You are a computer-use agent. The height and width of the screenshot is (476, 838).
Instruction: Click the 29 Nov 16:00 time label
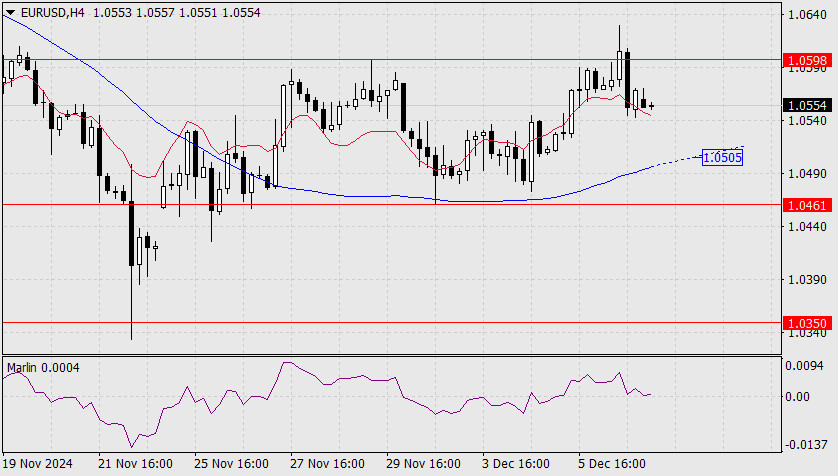pyautogui.click(x=423, y=463)
